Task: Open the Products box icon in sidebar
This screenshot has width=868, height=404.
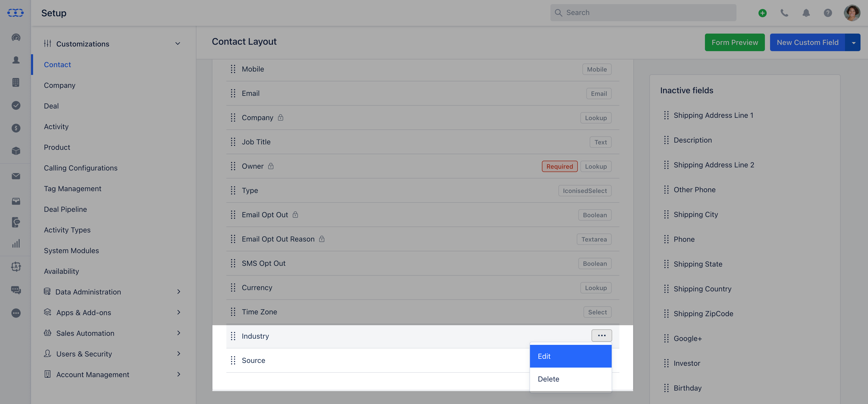Action: (16, 151)
